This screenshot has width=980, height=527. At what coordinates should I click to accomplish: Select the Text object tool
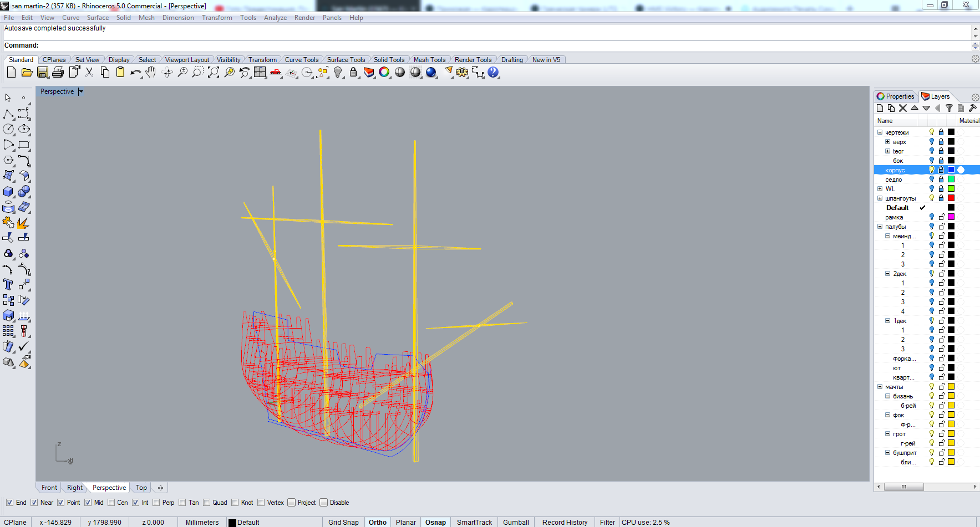[x=8, y=284]
